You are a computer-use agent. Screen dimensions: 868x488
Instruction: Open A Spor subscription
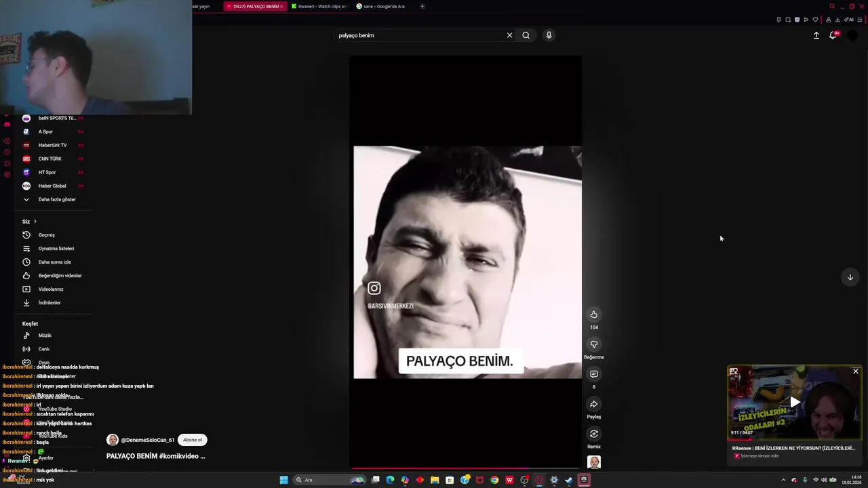[53, 131]
